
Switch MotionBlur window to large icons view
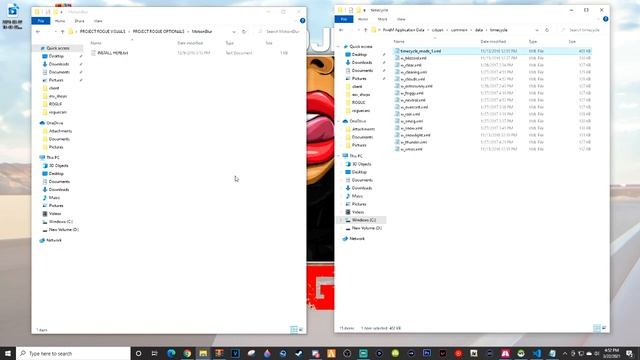[x=301, y=329]
